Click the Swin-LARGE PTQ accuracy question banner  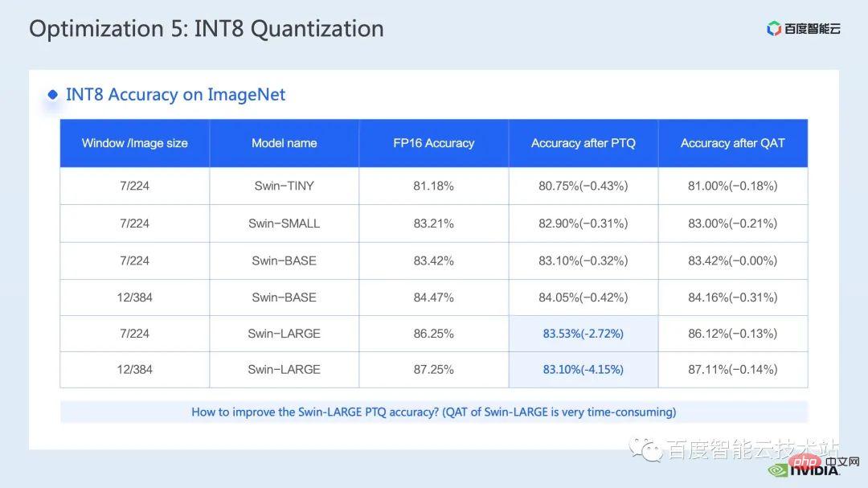tap(434, 412)
